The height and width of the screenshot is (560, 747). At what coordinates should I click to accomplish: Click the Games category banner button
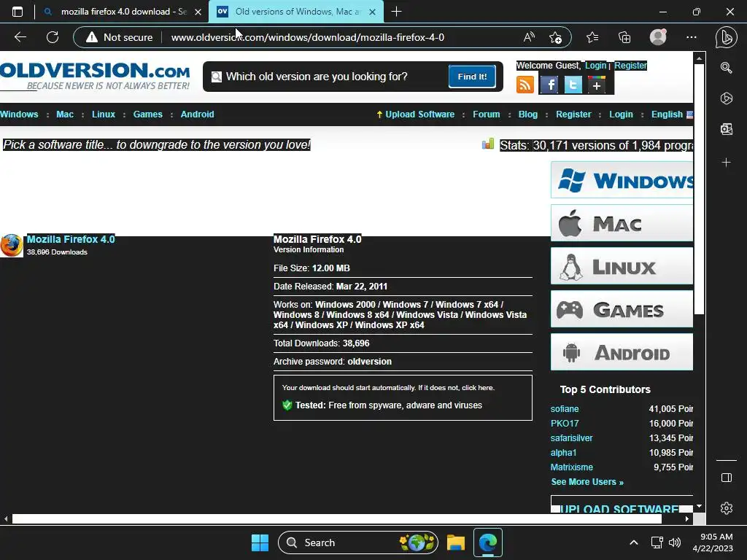coord(622,309)
